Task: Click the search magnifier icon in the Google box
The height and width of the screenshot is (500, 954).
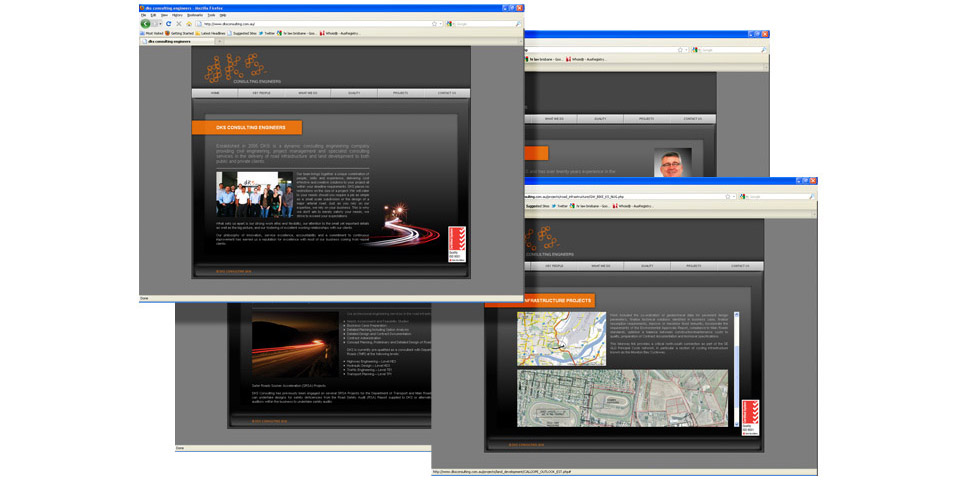Action: (517, 23)
